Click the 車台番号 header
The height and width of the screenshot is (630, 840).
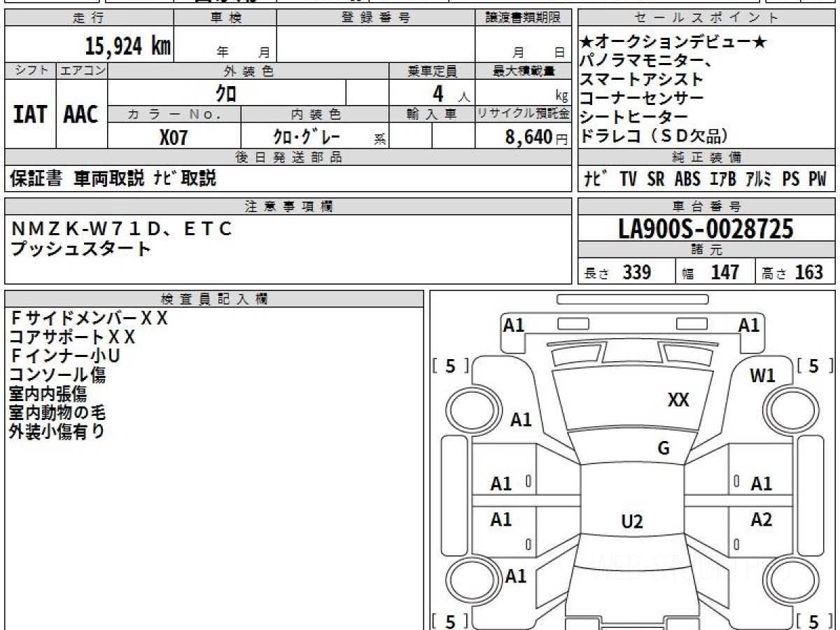[x=707, y=206]
